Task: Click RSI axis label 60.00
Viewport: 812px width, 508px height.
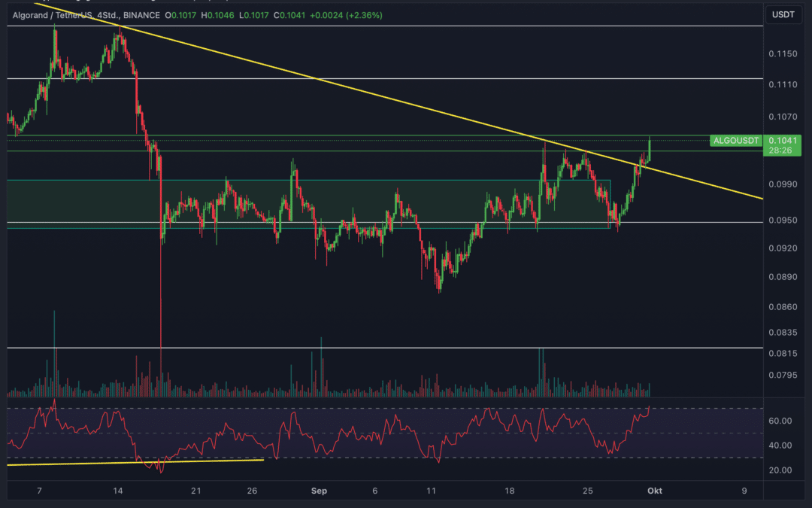Action: 780,421
